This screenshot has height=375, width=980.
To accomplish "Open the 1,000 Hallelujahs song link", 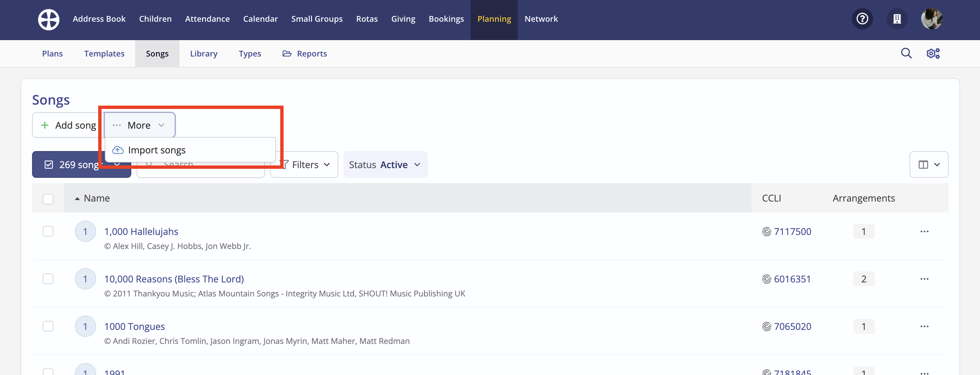I will click(x=141, y=232).
